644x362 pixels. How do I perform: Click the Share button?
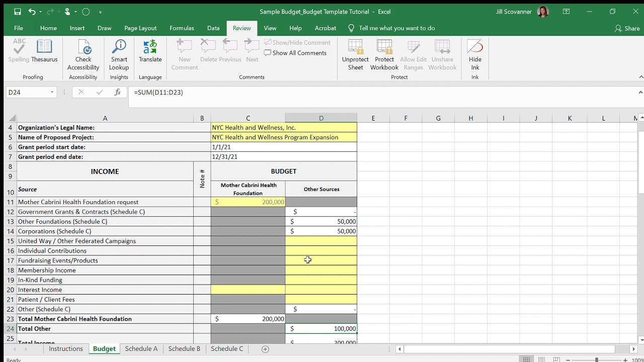coord(627,29)
